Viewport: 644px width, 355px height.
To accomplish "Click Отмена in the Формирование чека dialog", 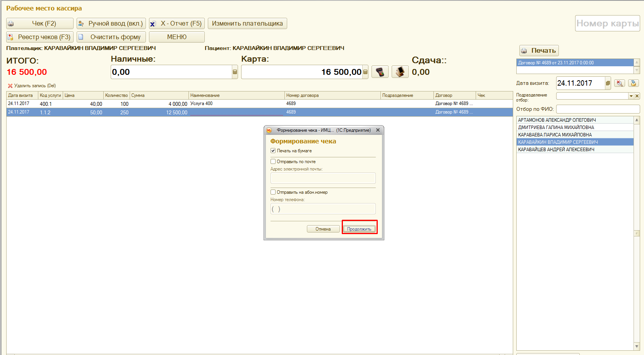I will pyautogui.click(x=323, y=229).
